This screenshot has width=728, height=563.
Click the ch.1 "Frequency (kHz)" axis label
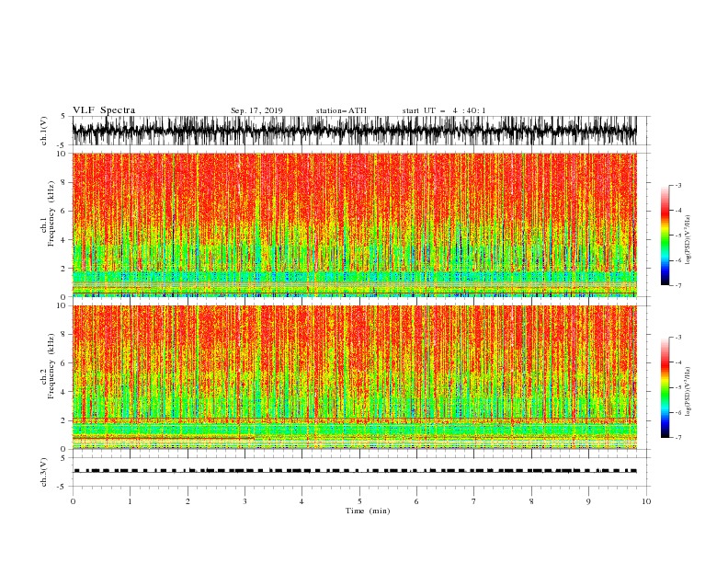(51, 213)
